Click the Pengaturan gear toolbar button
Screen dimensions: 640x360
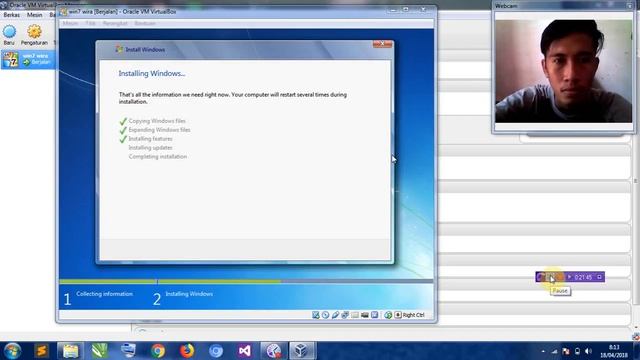tap(34, 35)
